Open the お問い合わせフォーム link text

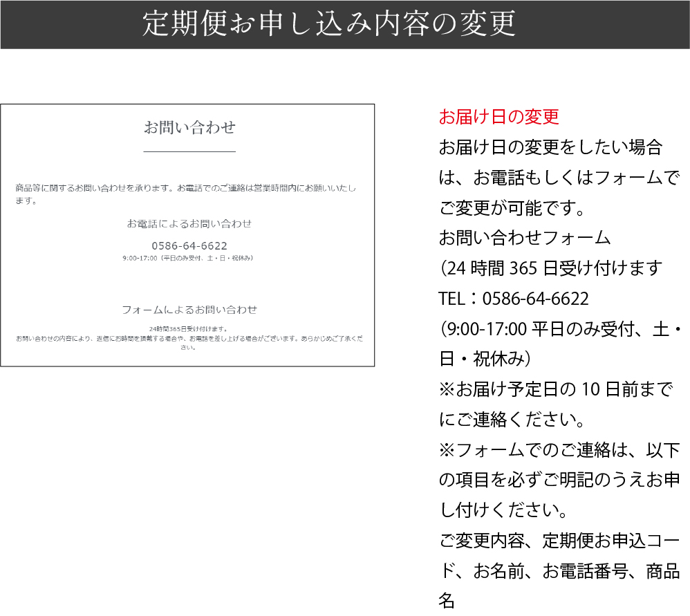(525, 238)
